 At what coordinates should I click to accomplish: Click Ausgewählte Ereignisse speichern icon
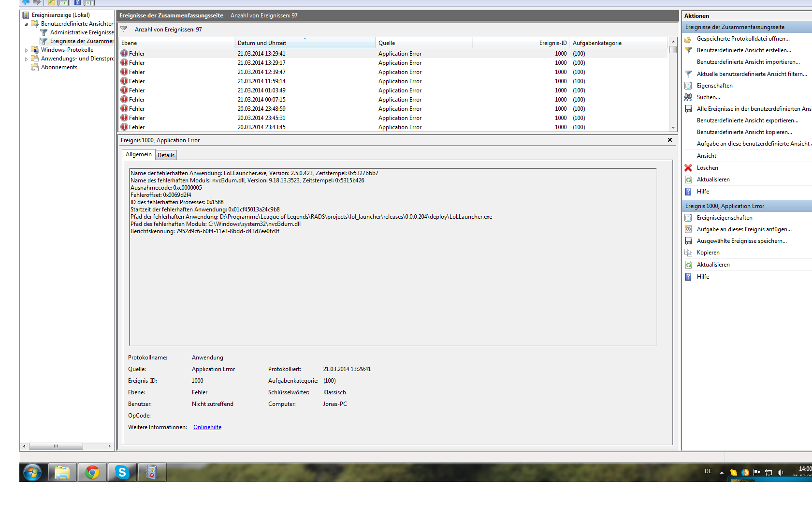pyautogui.click(x=688, y=241)
